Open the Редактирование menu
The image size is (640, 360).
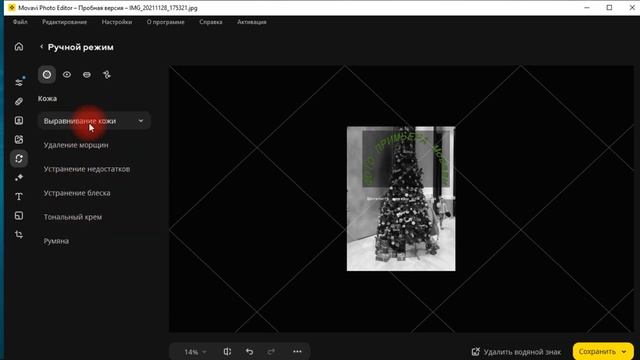click(x=64, y=22)
